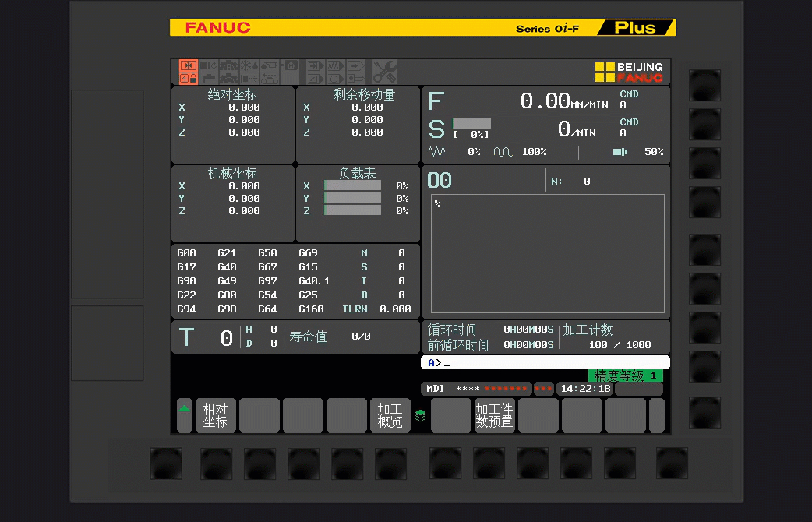
Task: Click the circle tag icon
Action: [336, 78]
